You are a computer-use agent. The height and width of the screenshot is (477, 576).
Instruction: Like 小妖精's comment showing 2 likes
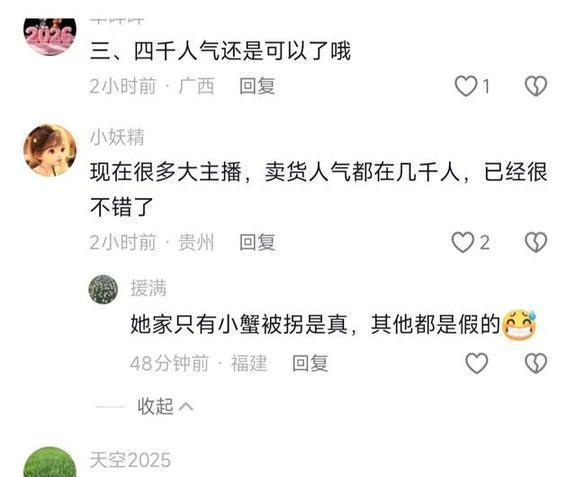(x=462, y=242)
